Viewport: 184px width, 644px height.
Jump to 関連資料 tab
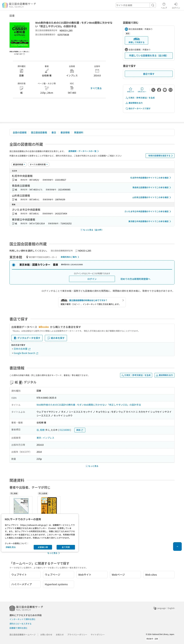coord(79,133)
